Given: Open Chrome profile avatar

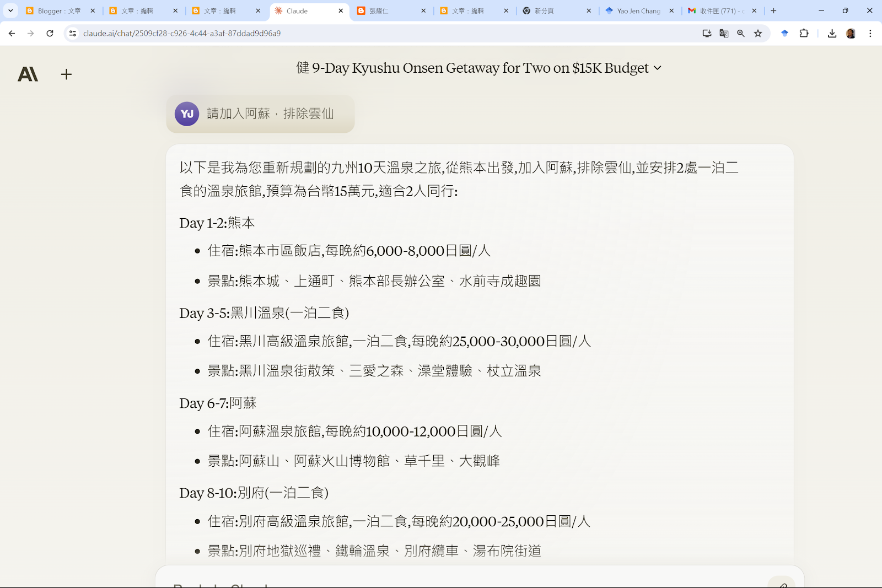Looking at the screenshot, I should [x=851, y=34].
